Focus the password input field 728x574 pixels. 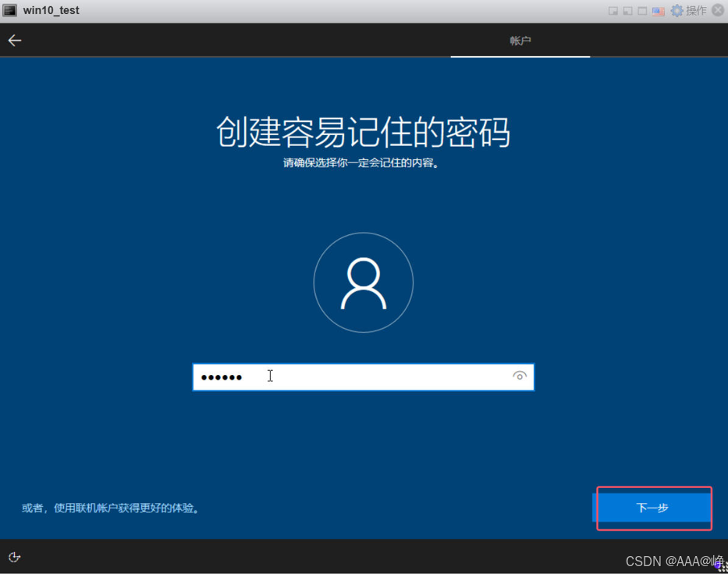(363, 377)
